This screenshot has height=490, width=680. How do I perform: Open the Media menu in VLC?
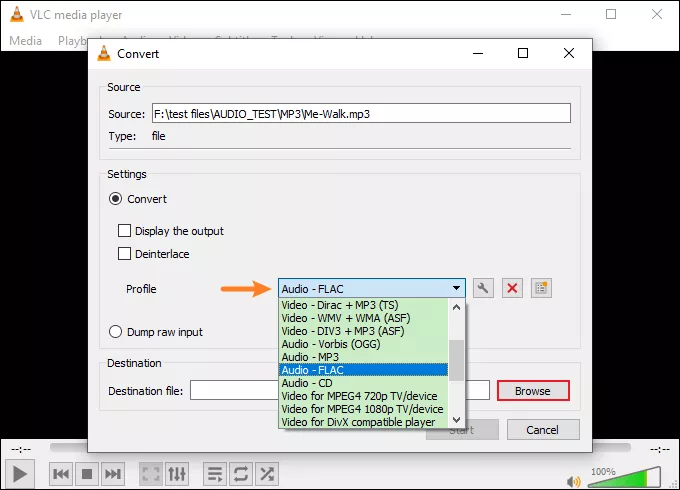26,41
